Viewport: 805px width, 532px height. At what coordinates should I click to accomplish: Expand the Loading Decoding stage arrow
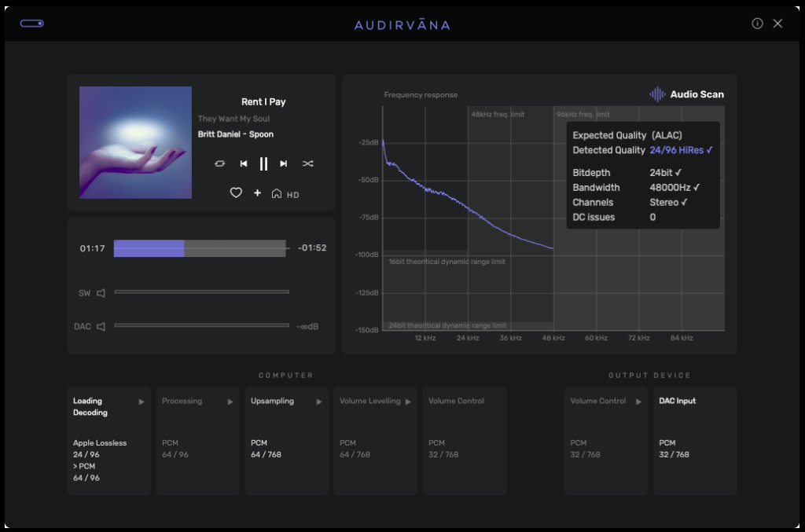(142, 402)
